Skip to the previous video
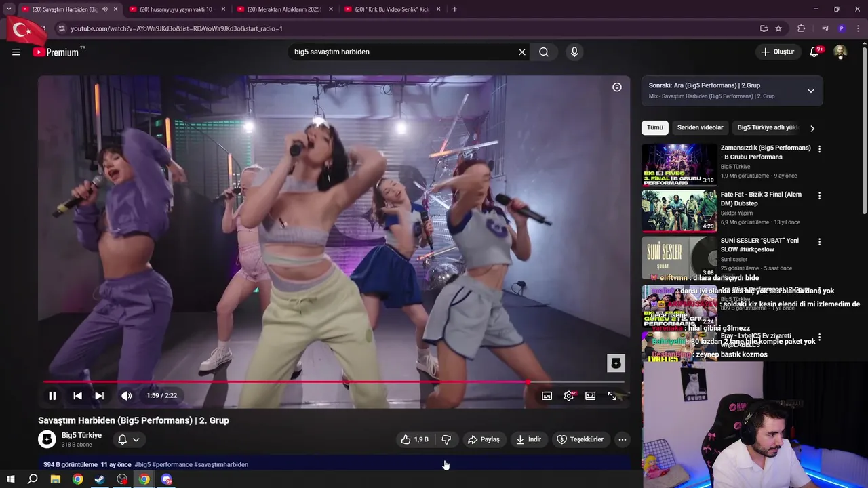 point(77,396)
